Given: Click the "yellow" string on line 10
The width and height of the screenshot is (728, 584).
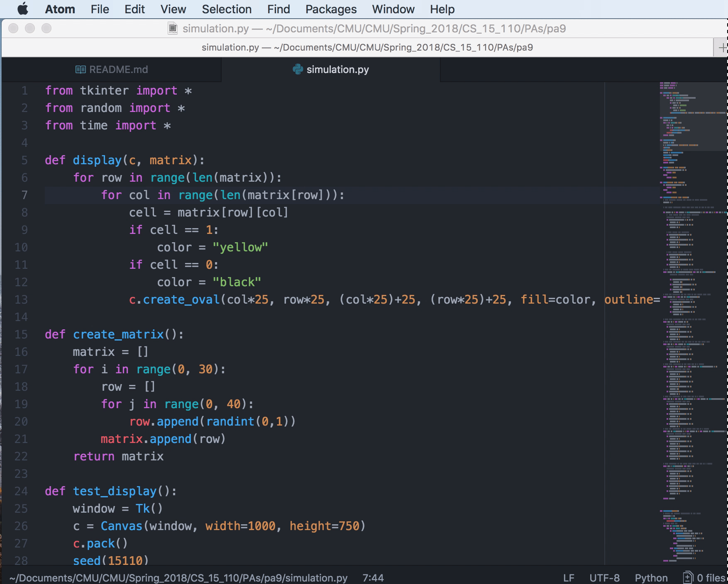Looking at the screenshot, I should pyautogui.click(x=240, y=247).
